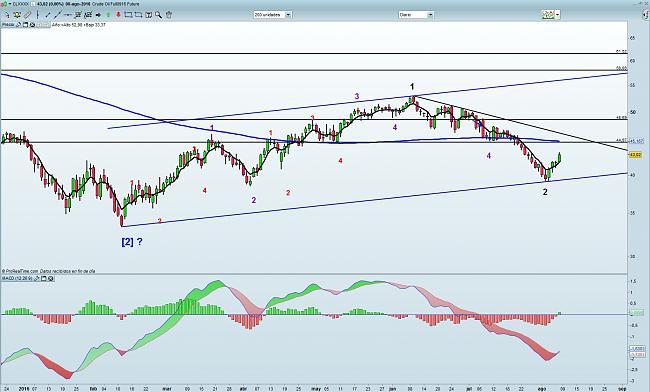
Task: Select the text annotation tool
Action: [x=148, y=15]
